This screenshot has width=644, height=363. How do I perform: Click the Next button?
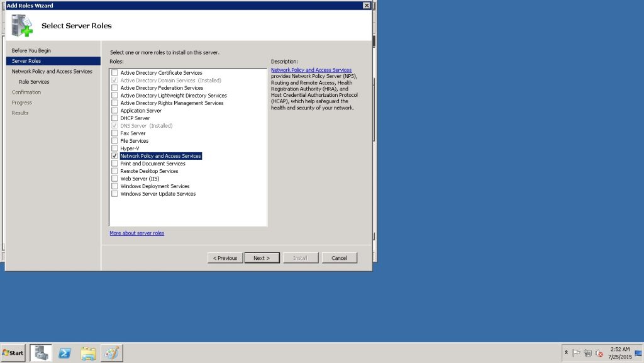(x=262, y=258)
